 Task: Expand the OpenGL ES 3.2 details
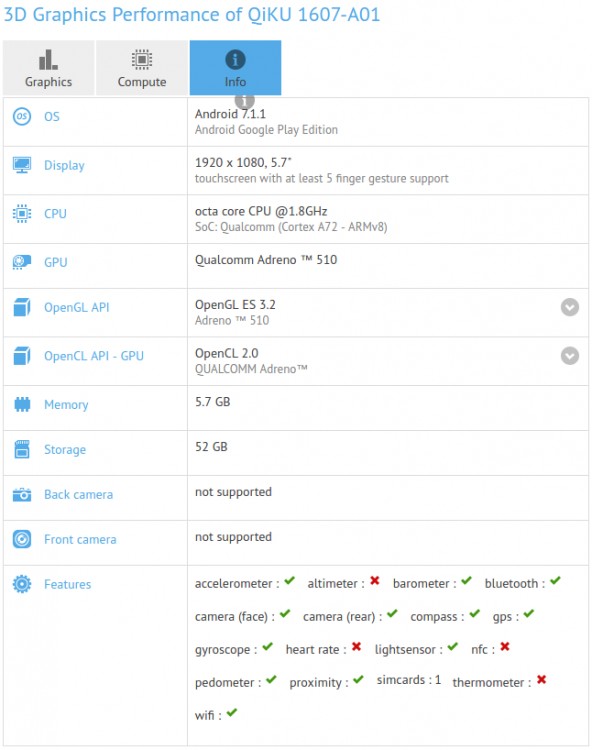570,307
